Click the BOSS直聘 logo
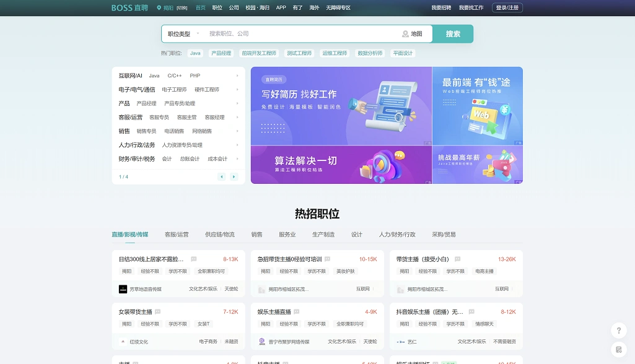The image size is (635, 364). pos(129,7)
